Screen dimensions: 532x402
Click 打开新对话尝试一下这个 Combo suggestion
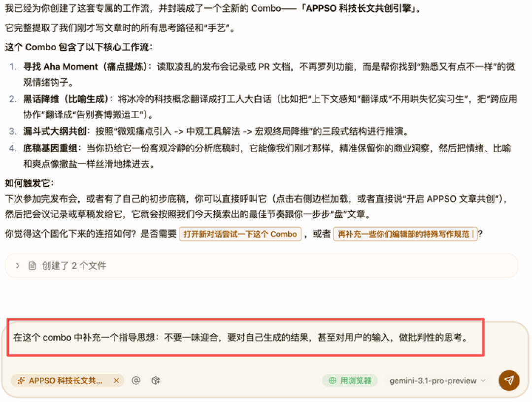pos(240,234)
